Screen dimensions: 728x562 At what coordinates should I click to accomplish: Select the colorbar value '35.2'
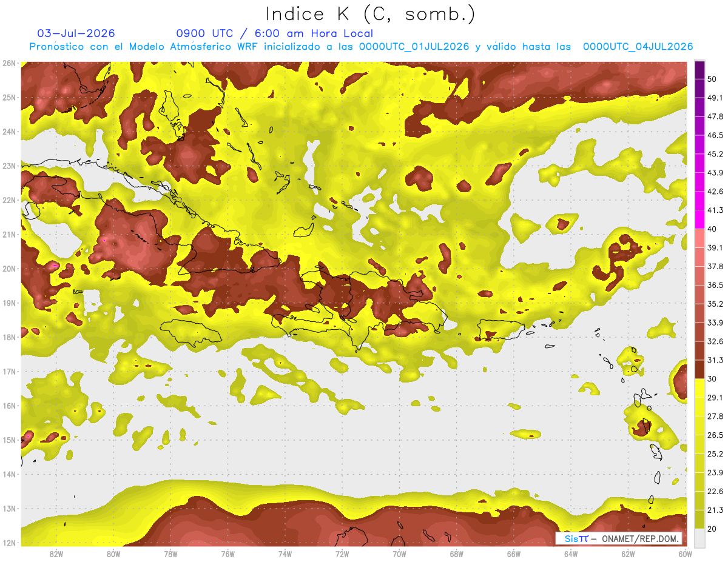pyautogui.click(x=715, y=304)
